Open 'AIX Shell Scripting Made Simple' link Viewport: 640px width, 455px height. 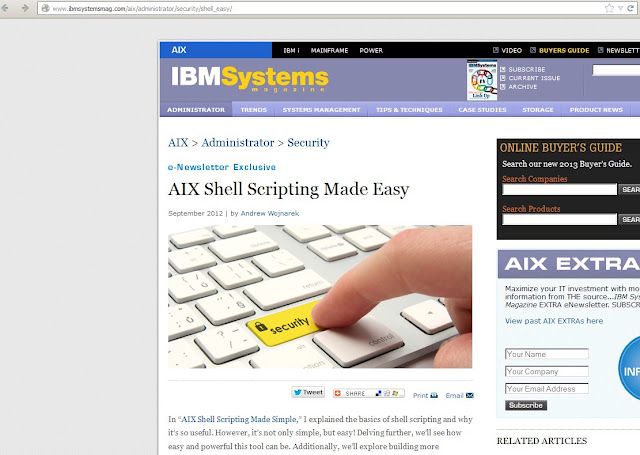click(239, 419)
